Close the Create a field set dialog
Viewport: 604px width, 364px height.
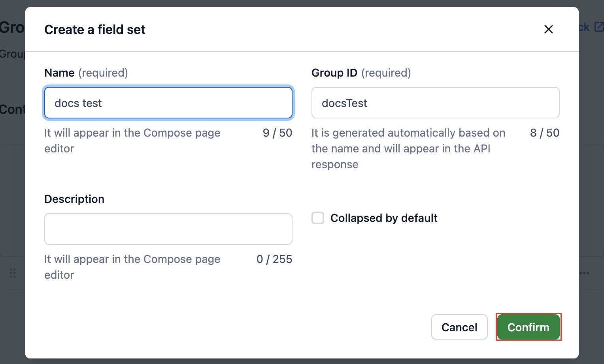click(x=548, y=29)
